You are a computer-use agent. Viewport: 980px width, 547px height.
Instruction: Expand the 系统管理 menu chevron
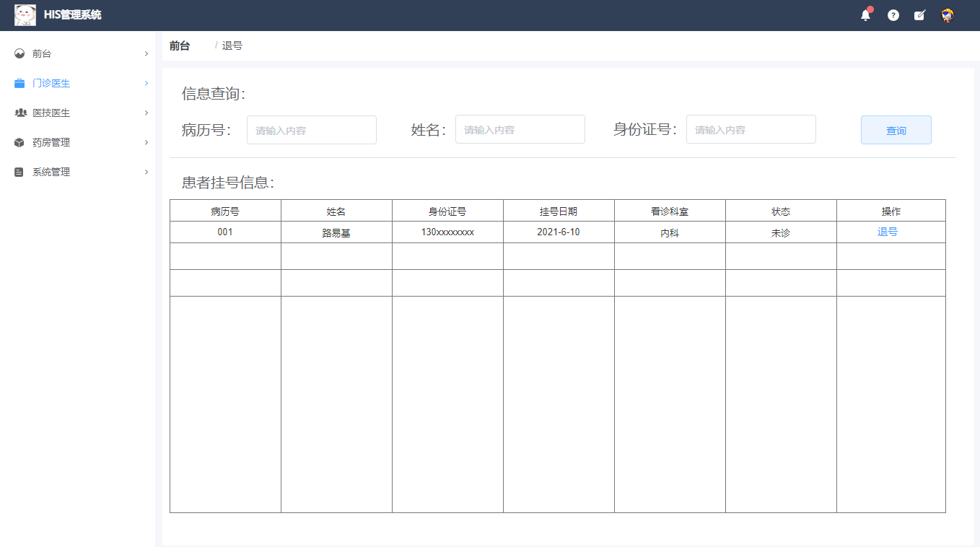(x=146, y=172)
